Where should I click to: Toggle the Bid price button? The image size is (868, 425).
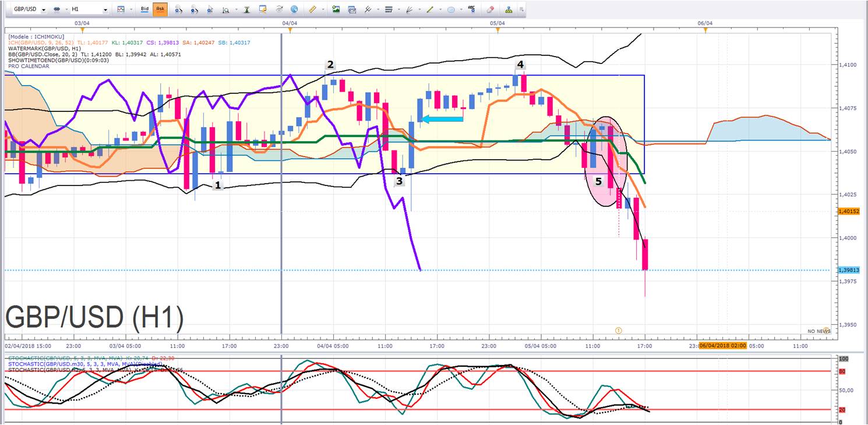pos(145,10)
